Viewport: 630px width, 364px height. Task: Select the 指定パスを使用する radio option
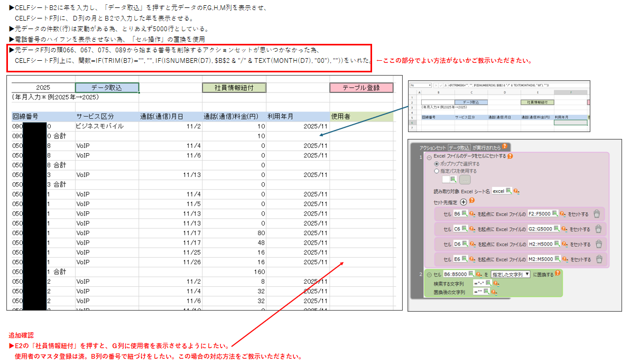tap(437, 171)
